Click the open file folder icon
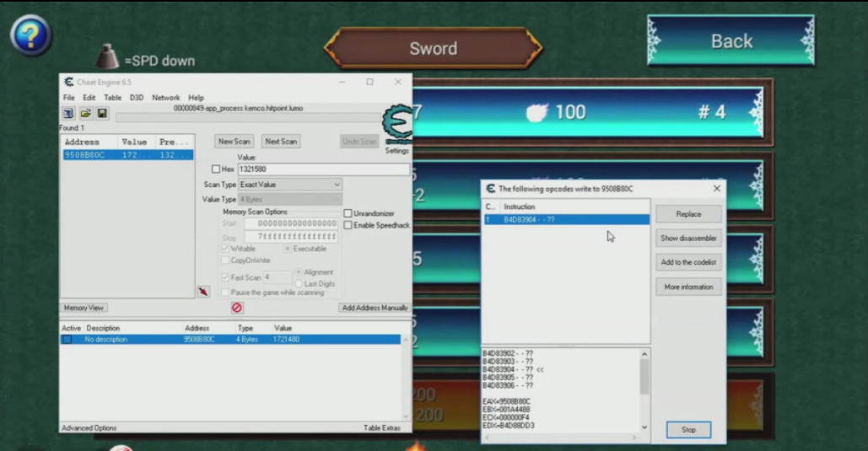868x451 pixels. coord(85,114)
